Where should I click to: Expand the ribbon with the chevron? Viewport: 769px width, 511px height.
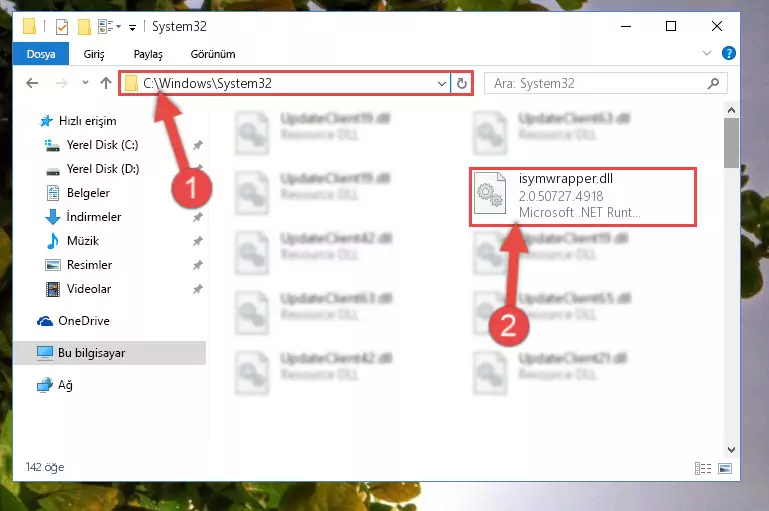[x=707, y=53]
